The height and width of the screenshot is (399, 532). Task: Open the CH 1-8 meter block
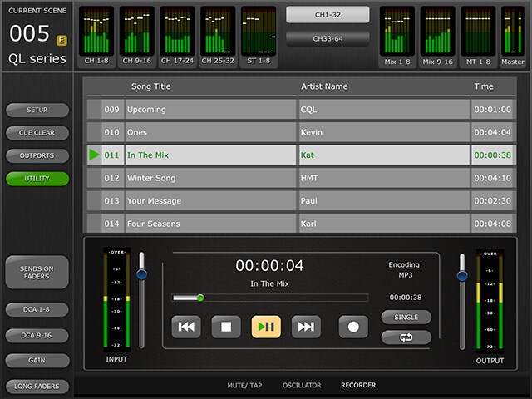click(x=99, y=36)
